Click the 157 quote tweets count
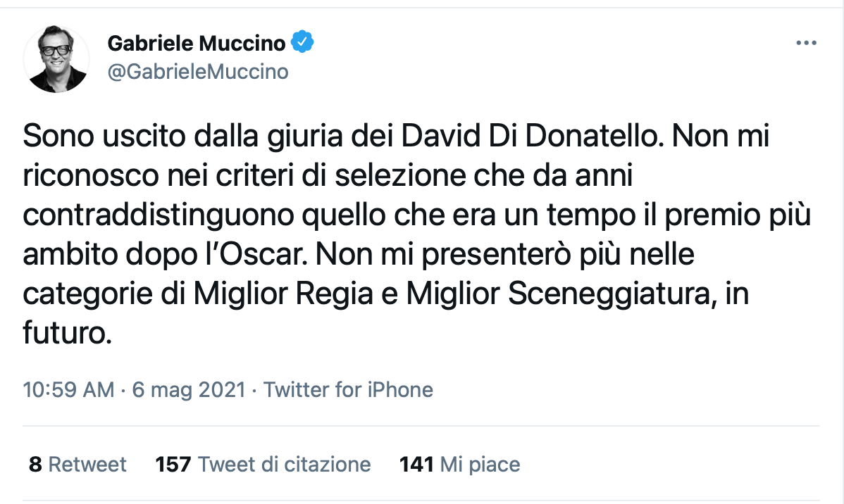 (173, 465)
